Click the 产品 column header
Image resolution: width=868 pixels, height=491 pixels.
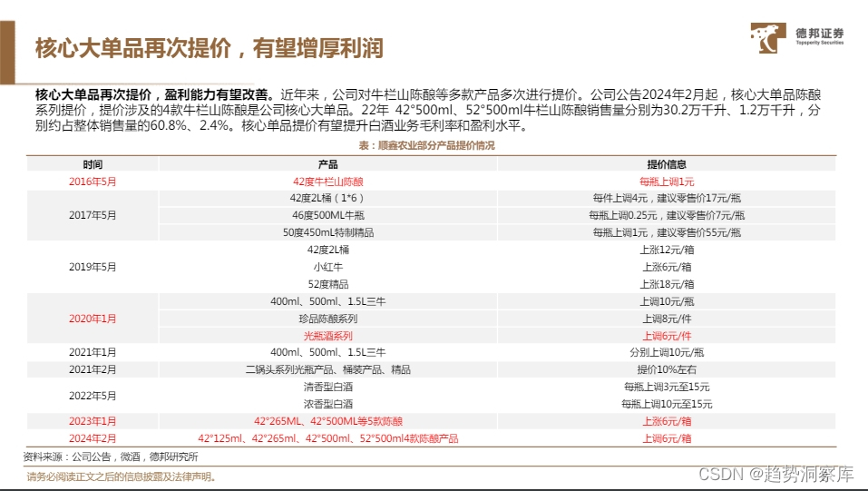327,164
